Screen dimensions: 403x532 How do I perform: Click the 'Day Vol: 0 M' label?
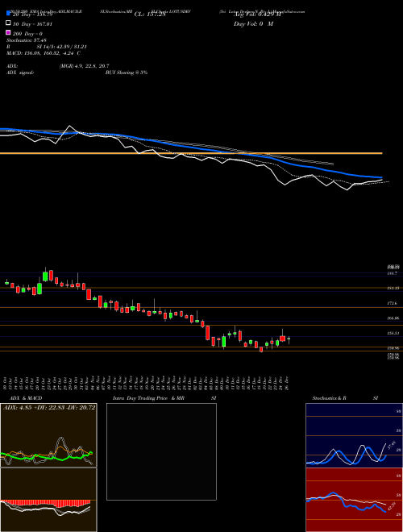point(253,23)
